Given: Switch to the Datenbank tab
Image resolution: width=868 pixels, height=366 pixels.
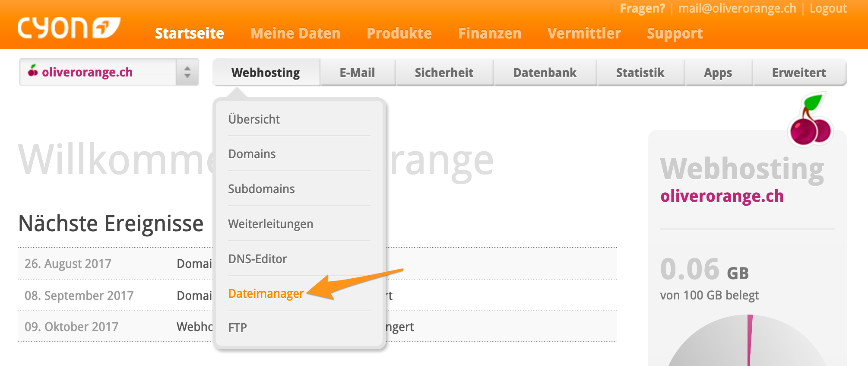Looking at the screenshot, I should pos(545,73).
